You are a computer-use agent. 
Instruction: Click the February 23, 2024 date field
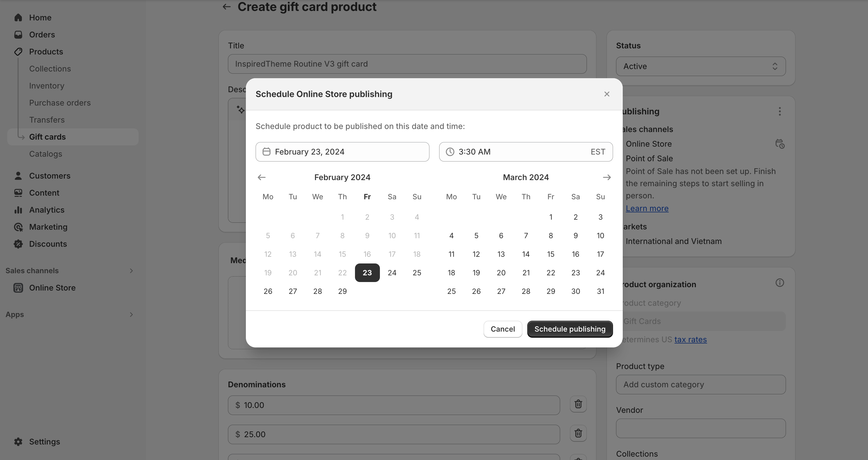pos(342,152)
